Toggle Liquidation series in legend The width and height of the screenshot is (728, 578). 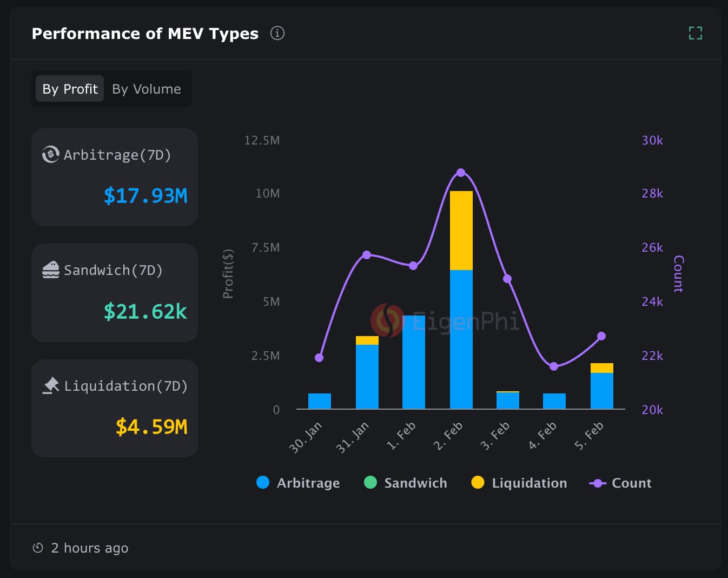(519, 483)
